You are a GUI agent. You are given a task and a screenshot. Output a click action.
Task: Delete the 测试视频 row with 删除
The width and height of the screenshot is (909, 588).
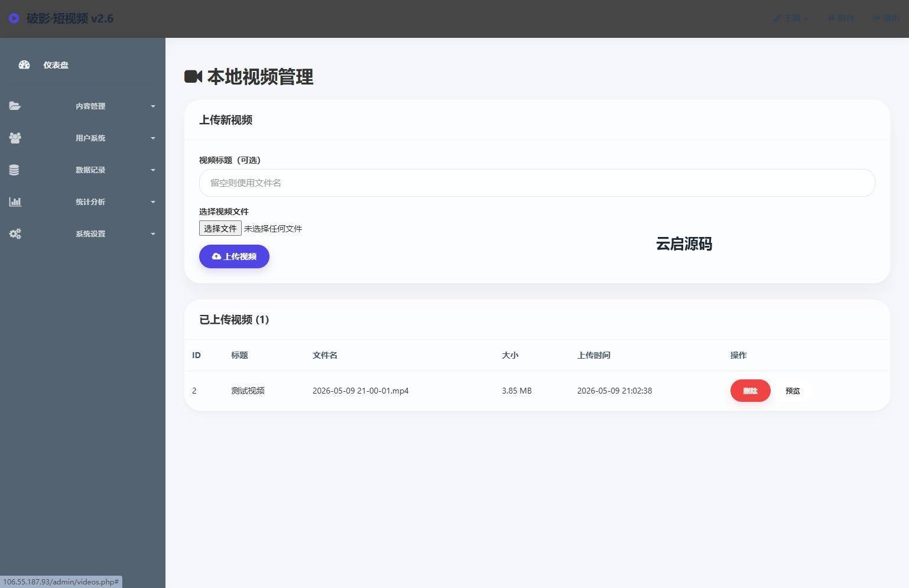[750, 391]
